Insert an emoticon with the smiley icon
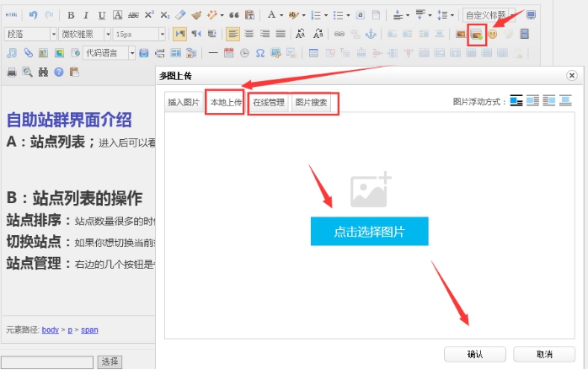This screenshot has height=370, width=588. (x=493, y=34)
